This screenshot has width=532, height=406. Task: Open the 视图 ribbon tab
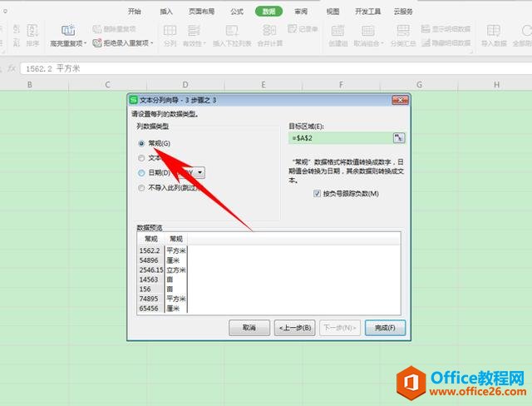tap(332, 11)
